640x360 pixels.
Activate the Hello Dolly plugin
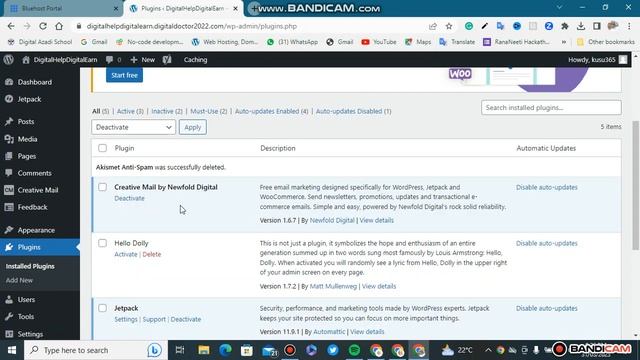(126, 254)
